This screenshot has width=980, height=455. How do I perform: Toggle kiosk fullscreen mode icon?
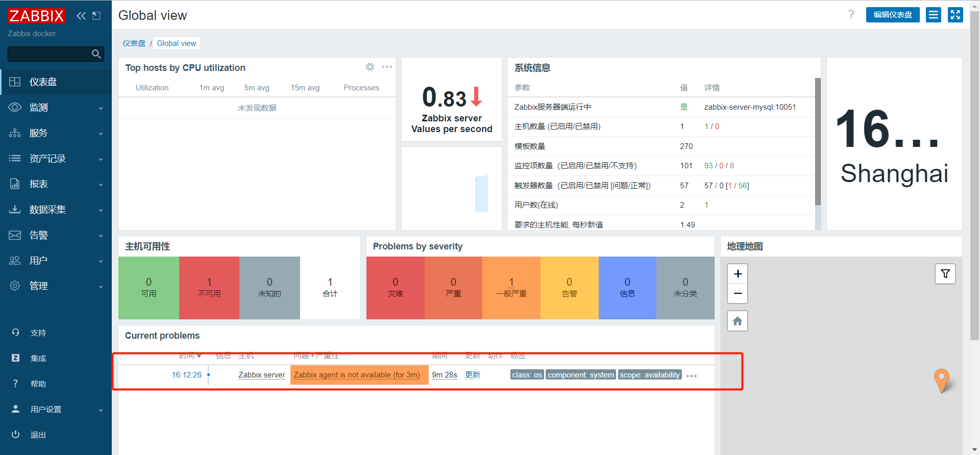(955, 15)
